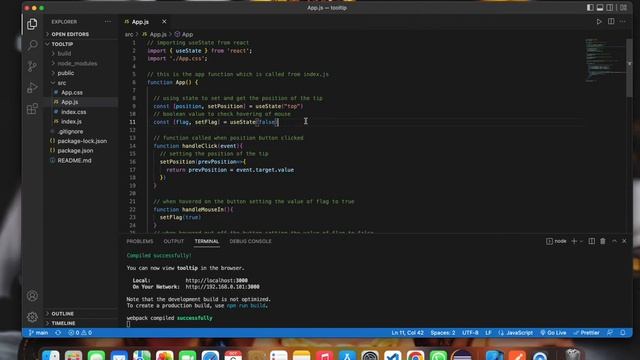Open the Search view in activity bar
The height and width of the screenshot is (360, 640).
click(x=32, y=45)
